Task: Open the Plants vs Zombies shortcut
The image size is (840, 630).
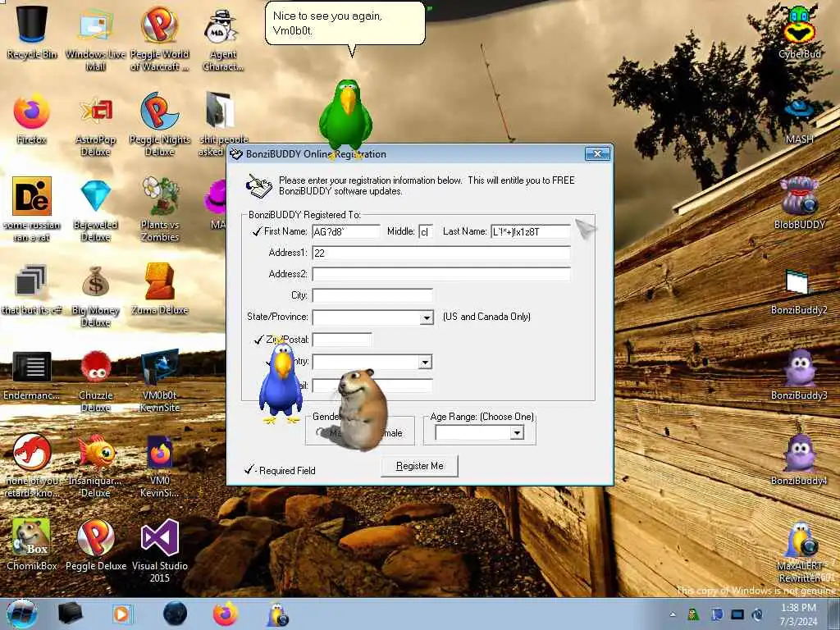Action: click(160, 209)
